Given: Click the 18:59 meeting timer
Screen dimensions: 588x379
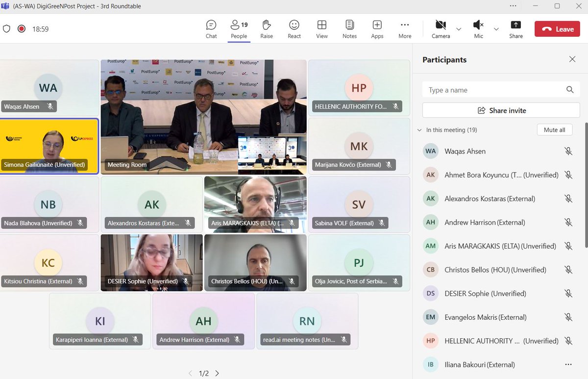Looking at the screenshot, I should click(x=40, y=29).
